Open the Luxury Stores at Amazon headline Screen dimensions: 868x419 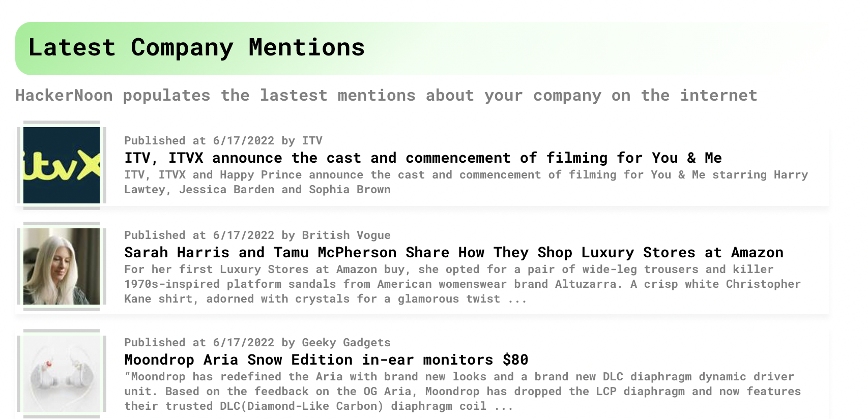[x=454, y=252]
